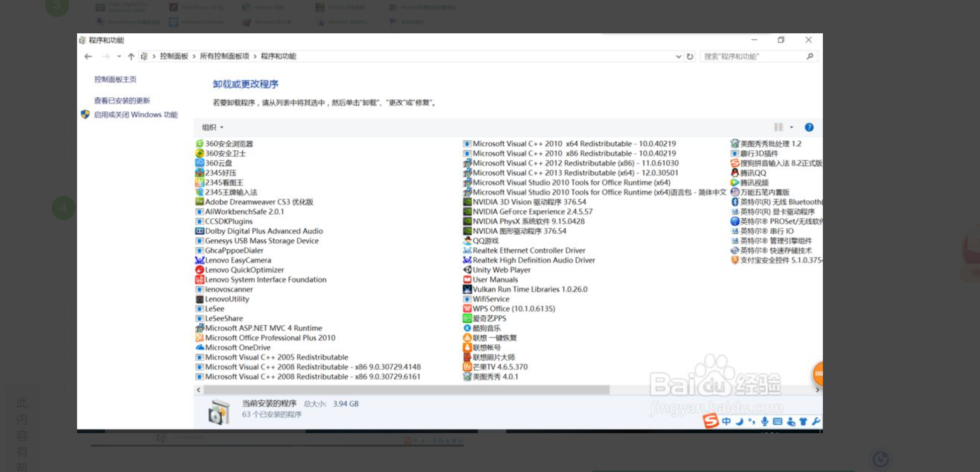The image size is (980, 472).
Task: Click the horizontal scrollbar thumb
Action: pyautogui.click(x=406, y=390)
